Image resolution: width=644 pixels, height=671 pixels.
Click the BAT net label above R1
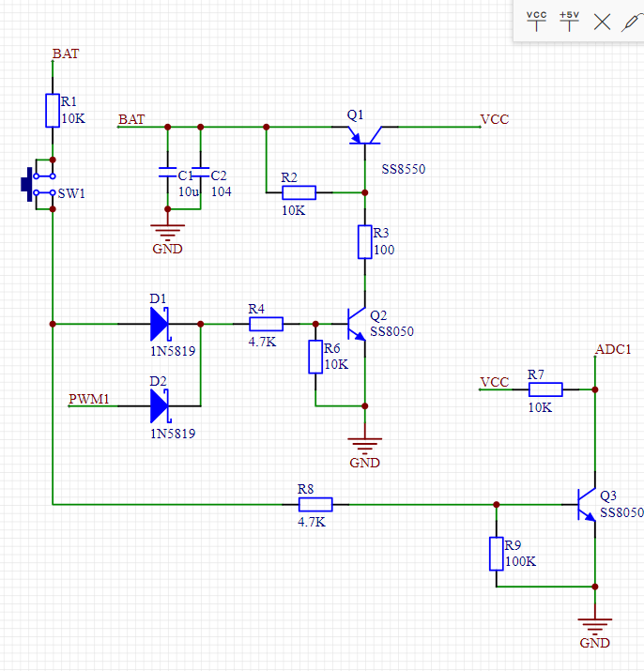[66, 53]
